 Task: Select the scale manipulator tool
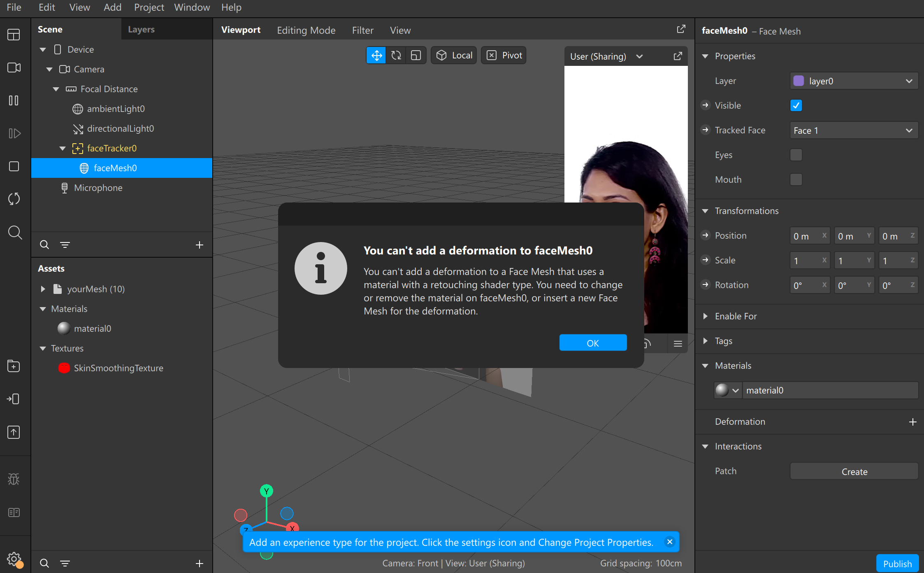click(416, 55)
